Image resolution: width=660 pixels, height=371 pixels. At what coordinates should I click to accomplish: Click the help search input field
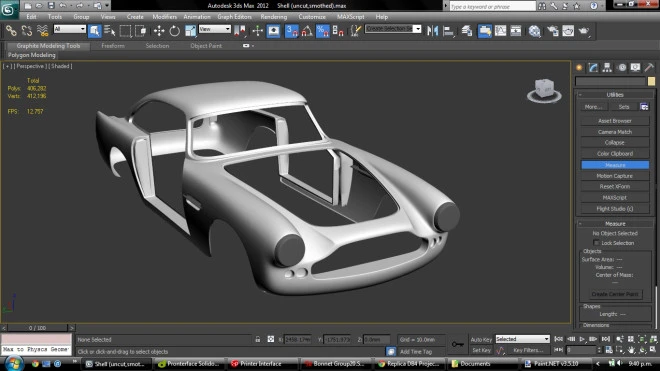[492, 6]
